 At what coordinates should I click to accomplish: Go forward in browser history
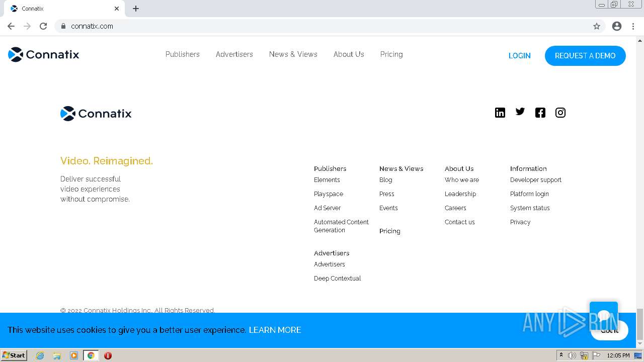27,26
